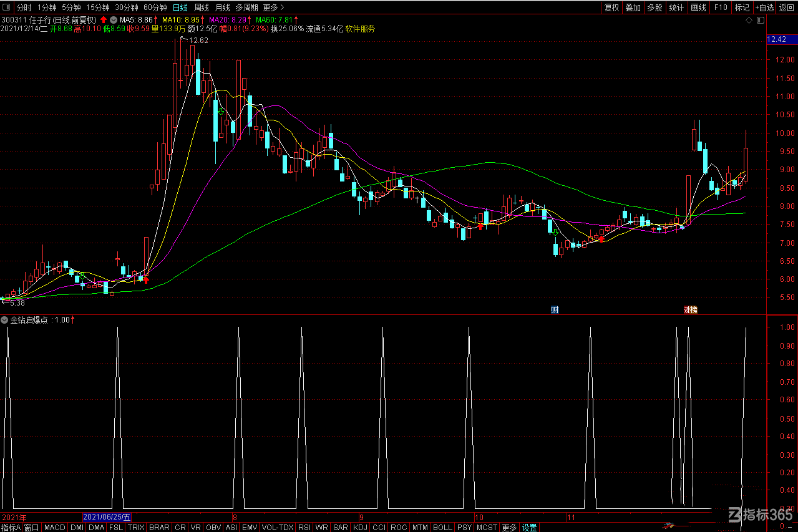
Task: Switch sub-indicator to VOL-TDX
Action: (x=278, y=527)
